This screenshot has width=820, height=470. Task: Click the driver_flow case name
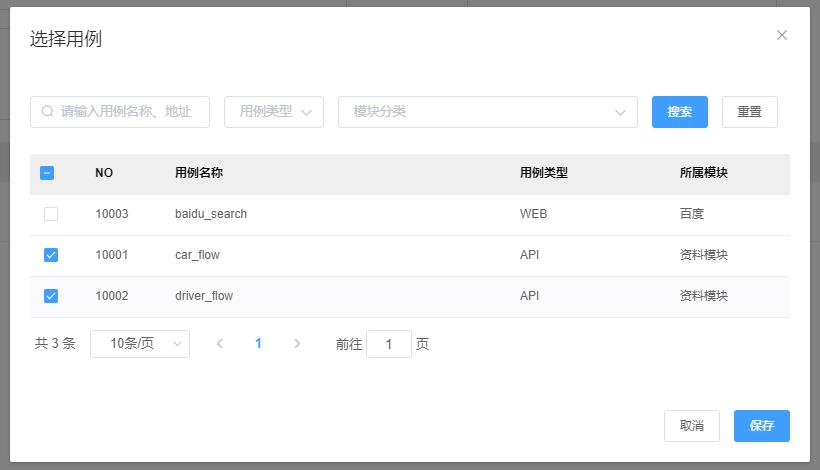[x=204, y=296]
